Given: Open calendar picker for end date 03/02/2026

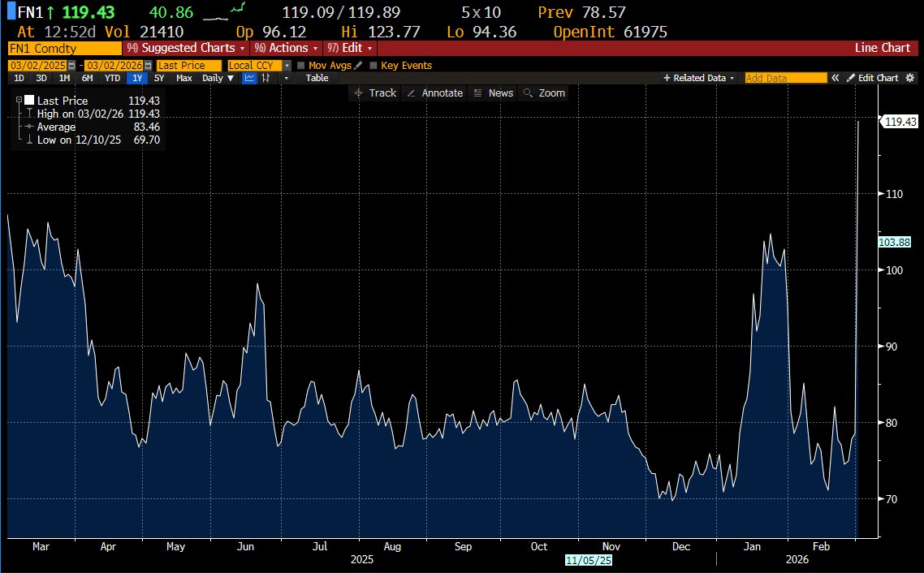Looking at the screenshot, I should 148,66.
